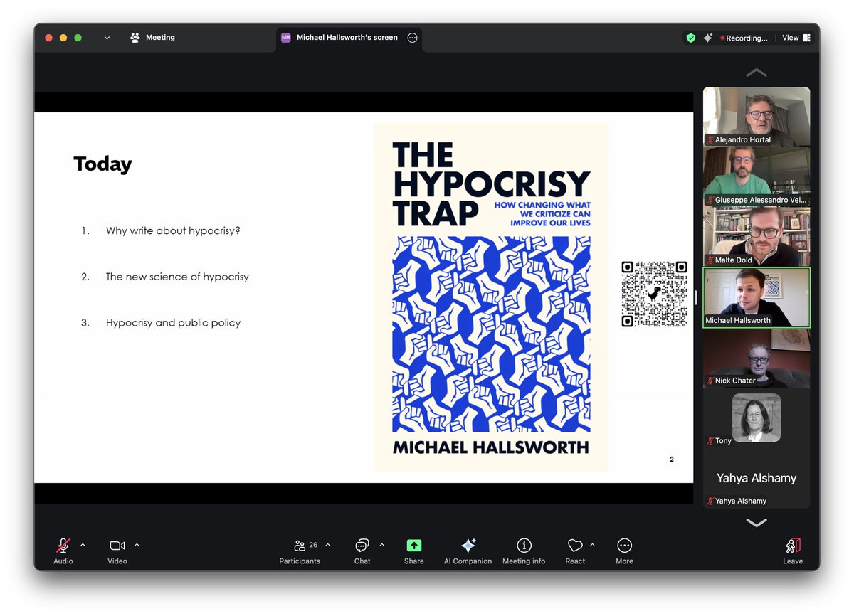The image size is (854, 616).
Task: Click the red Leave button
Action: coord(792,548)
